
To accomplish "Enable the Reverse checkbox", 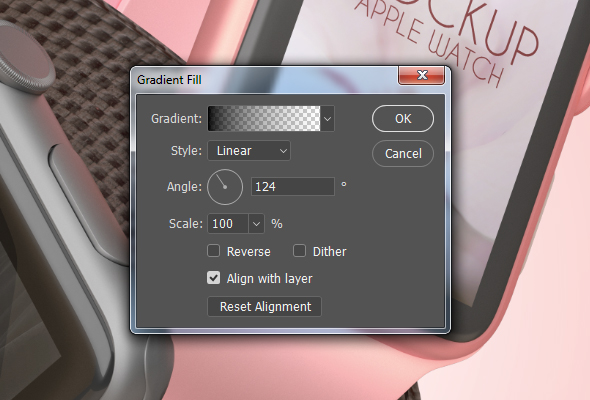I will pyautogui.click(x=214, y=251).
